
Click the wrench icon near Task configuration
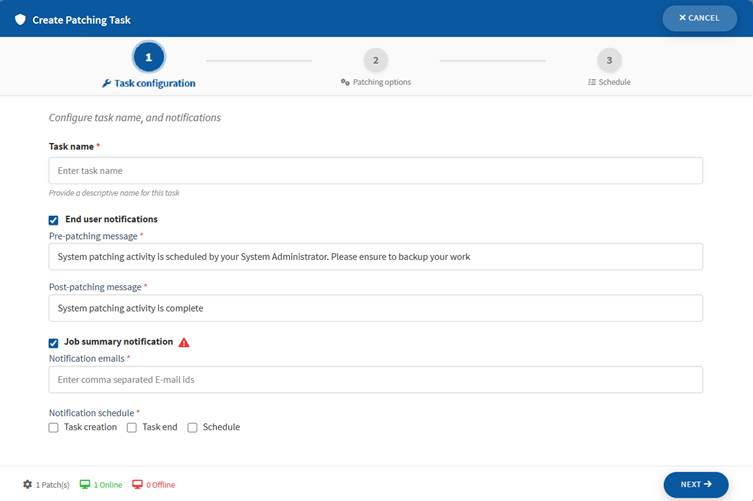[x=107, y=84]
